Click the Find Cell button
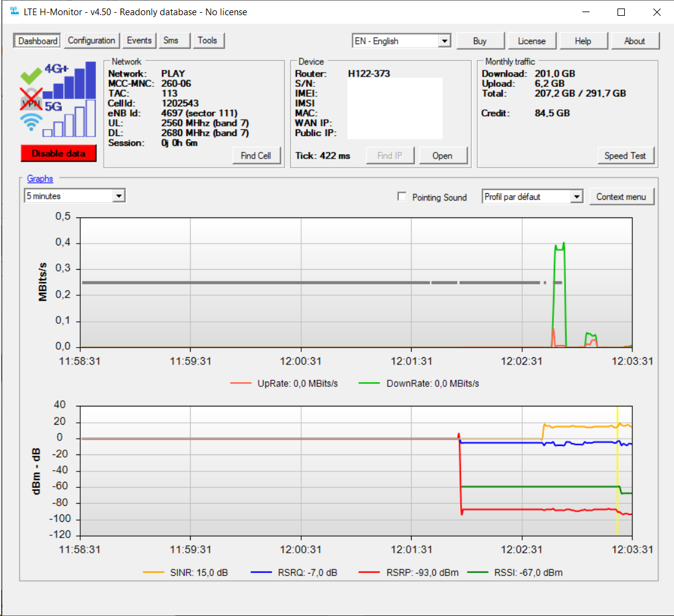This screenshot has width=674, height=616. click(256, 156)
